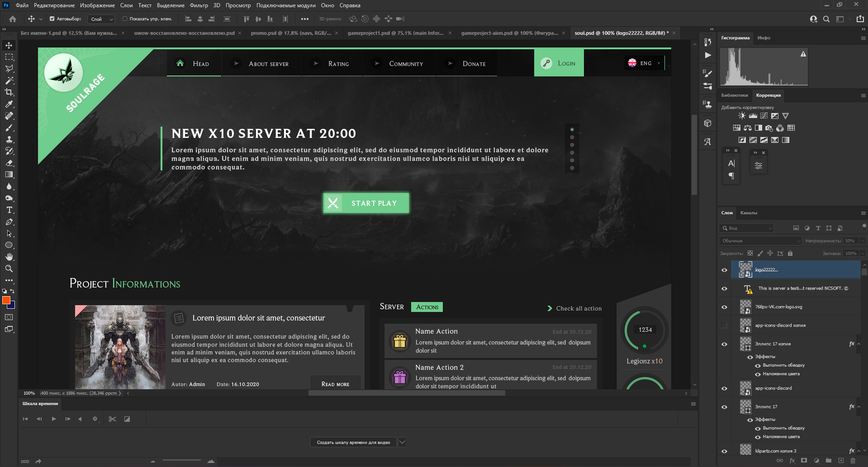Screen dimensions: 868x467
Task: Click the layer opacity 50% field
Action: [850, 241]
